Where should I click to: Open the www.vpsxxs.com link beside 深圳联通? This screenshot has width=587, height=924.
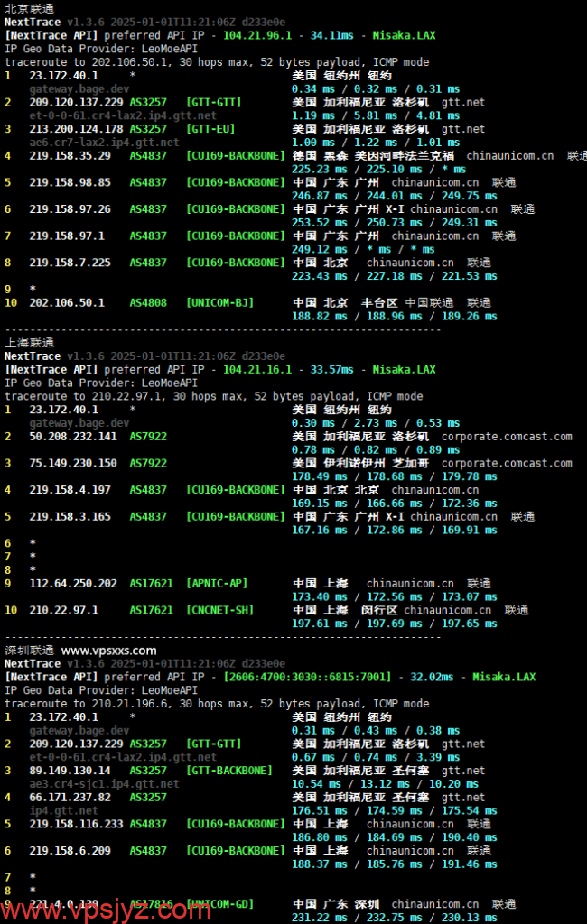tap(108, 651)
